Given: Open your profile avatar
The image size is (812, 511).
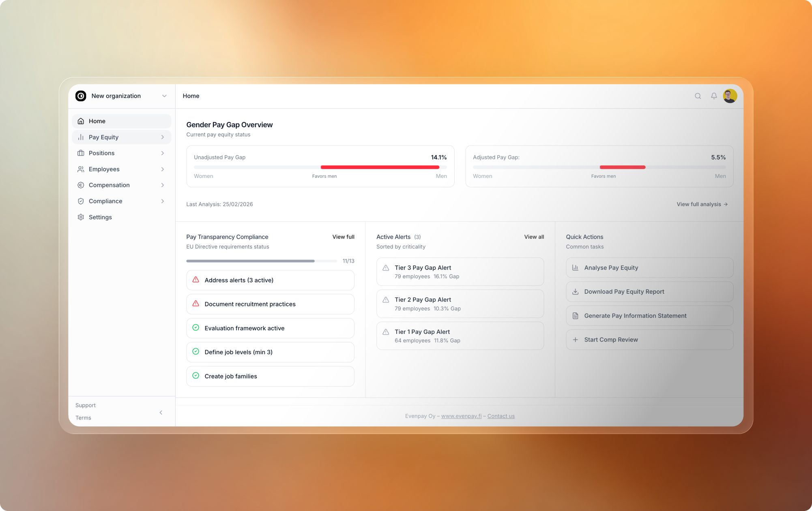Looking at the screenshot, I should click(730, 96).
